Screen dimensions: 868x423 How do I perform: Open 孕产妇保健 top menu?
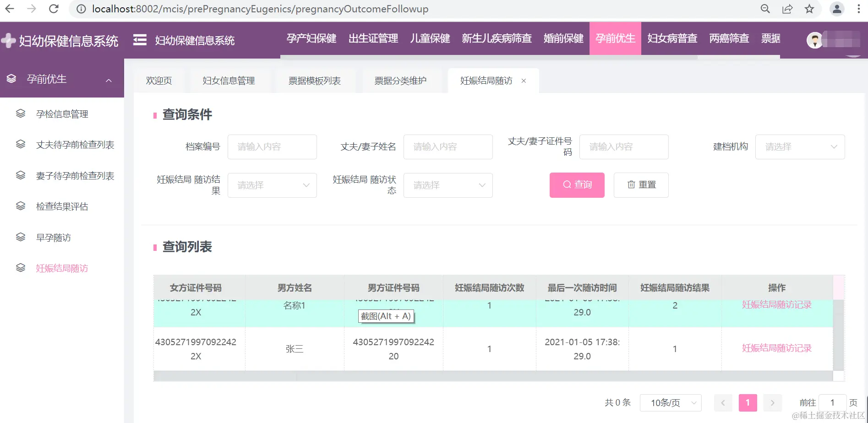click(x=311, y=38)
